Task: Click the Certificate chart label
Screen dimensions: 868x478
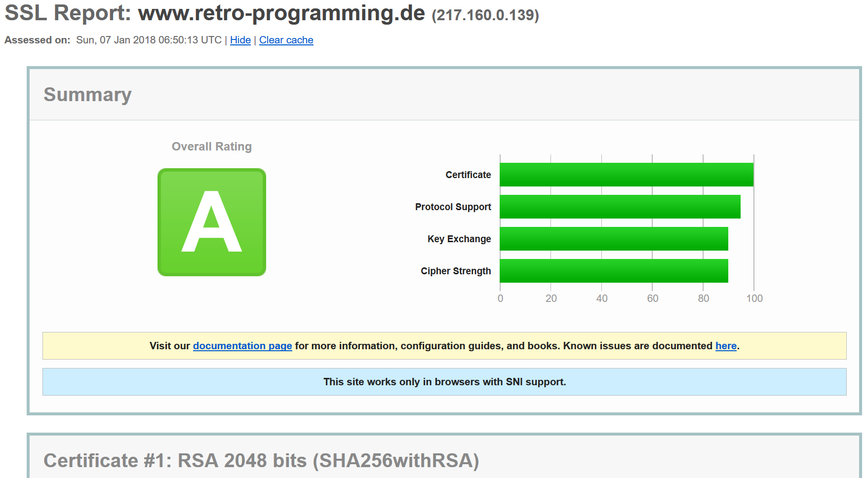Action: (468, 175)
